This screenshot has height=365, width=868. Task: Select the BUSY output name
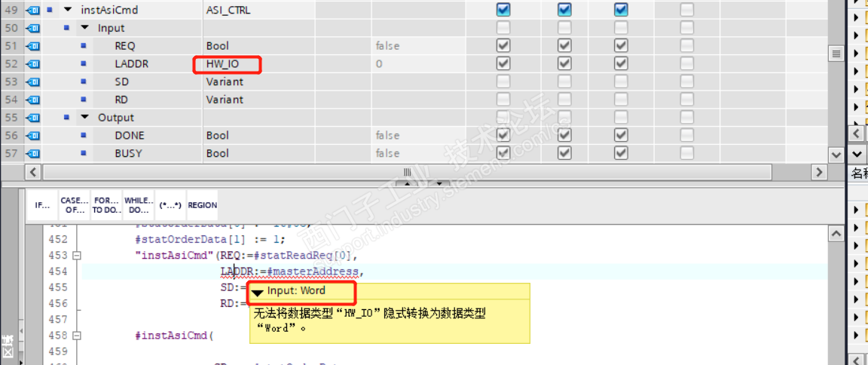pyautogui.click(x=128, y=153)
